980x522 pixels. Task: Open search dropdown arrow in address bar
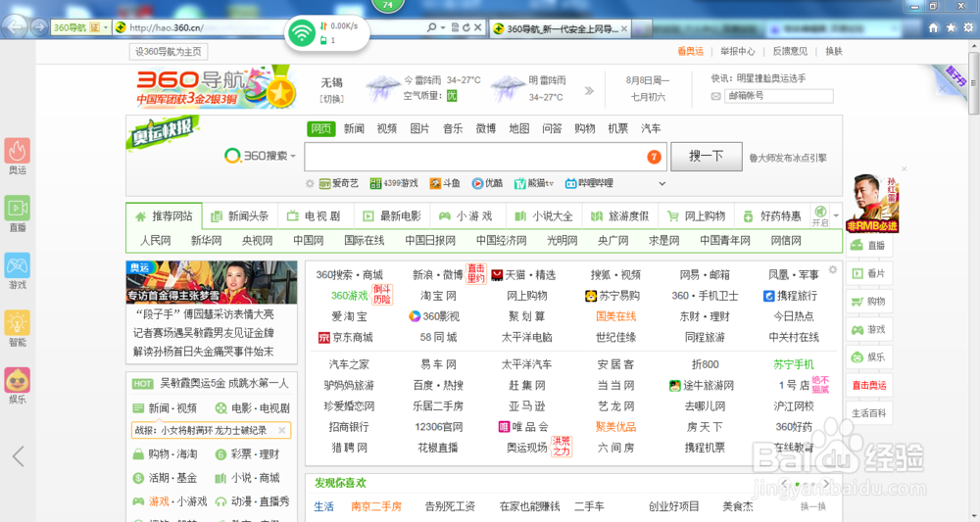tap(443, 27)
